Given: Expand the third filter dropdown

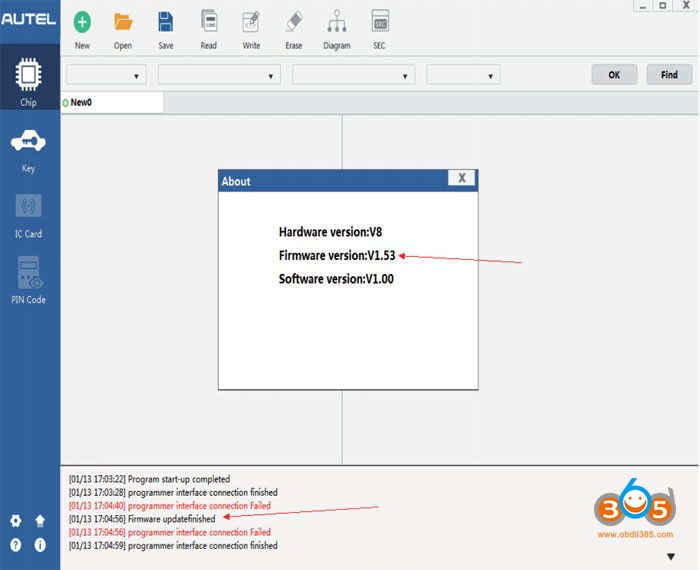Looking at the screenshot, I should coord(354,75).
